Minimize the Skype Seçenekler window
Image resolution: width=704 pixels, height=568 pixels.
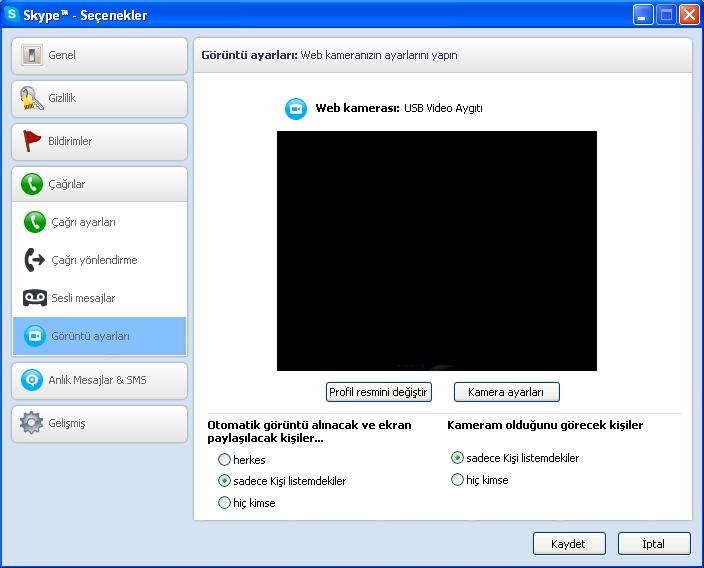pos(643,15)
